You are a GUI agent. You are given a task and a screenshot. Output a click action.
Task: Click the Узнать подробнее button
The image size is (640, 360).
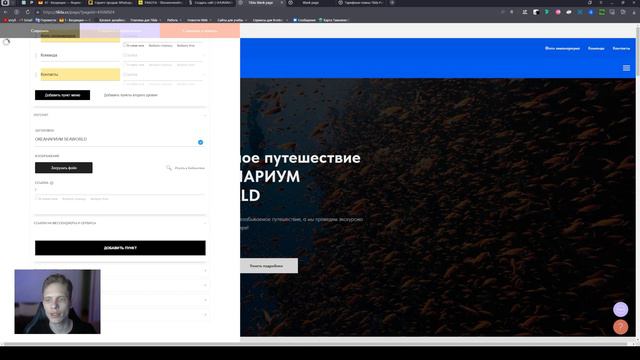click(269, 266)
